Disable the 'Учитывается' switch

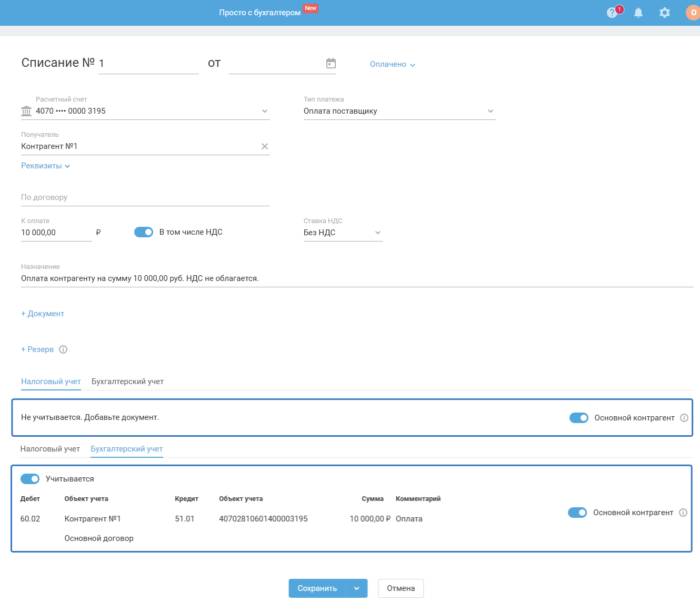coord(30,479)
